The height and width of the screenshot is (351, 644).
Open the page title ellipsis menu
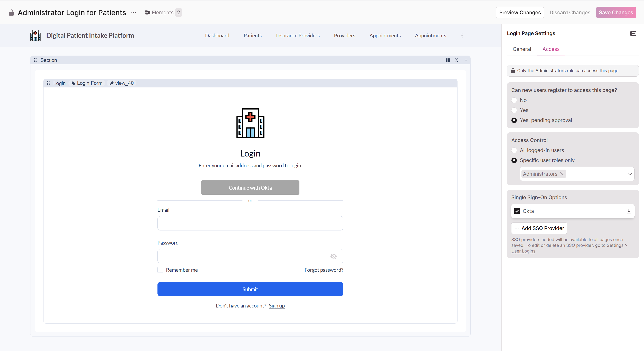(134, 12)
